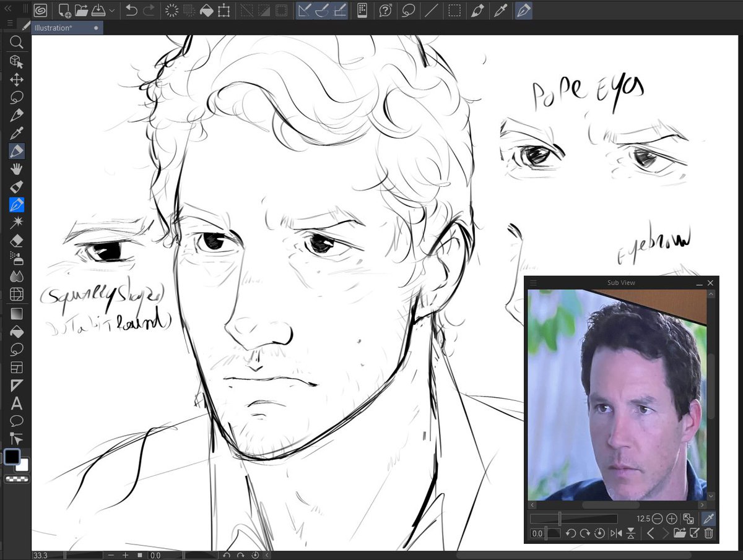This screenshot has height=560, width=743.
Task: Zoom out the reference with the minus button
Action: pos(658,519)
